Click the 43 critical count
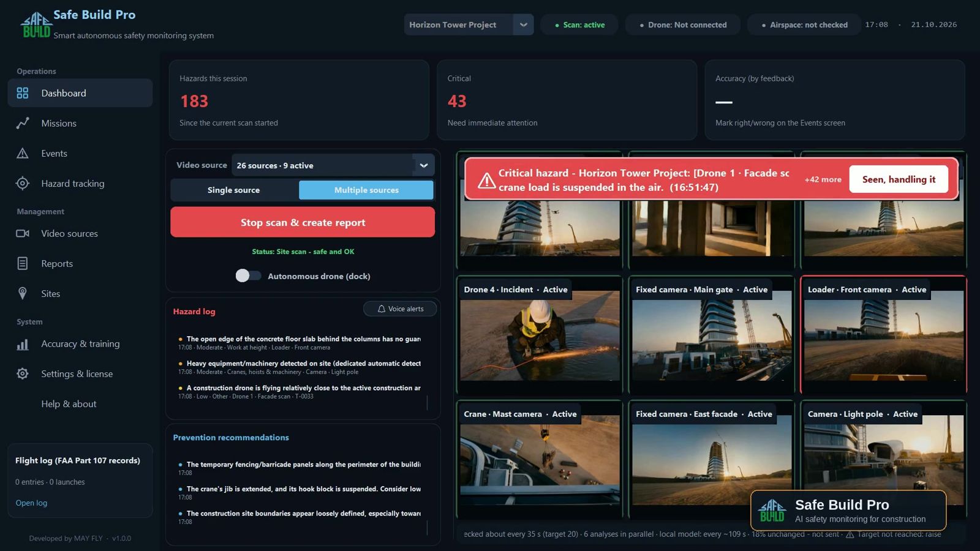This screenshot has height=551, width=980. pos(457,101)
